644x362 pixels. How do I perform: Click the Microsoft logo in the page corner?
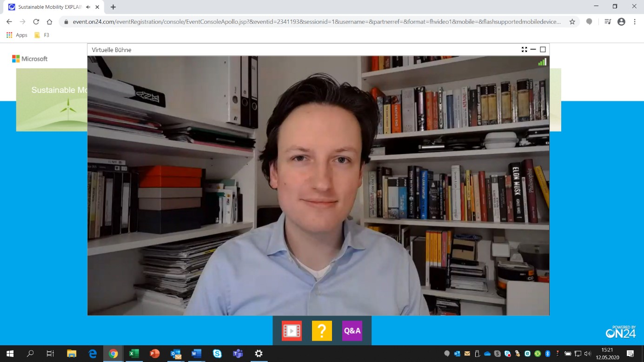[29, 59]
